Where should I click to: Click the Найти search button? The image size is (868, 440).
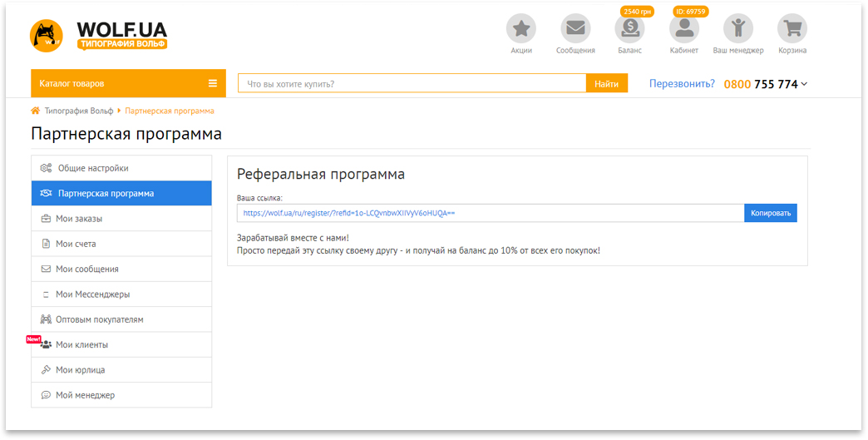point(607,83)
